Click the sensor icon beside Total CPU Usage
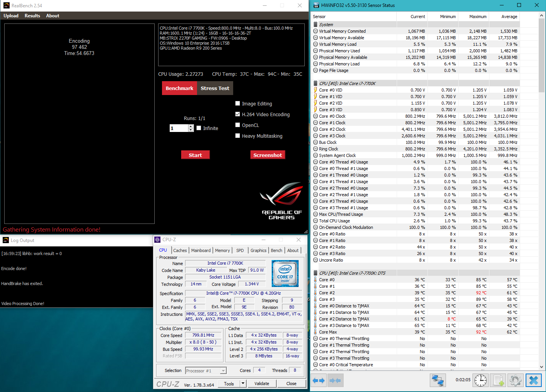 click(x=316, y=221)
